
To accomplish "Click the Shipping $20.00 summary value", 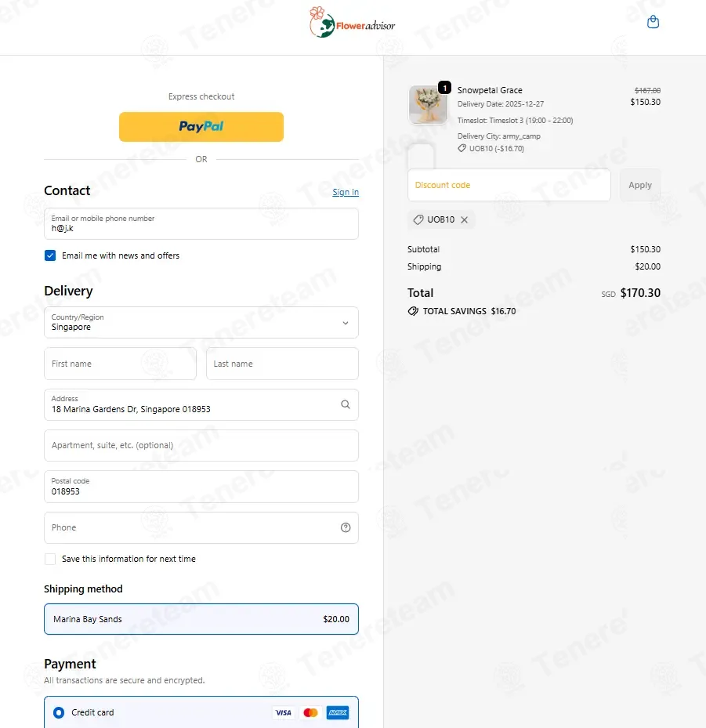I will click(647, 266).
